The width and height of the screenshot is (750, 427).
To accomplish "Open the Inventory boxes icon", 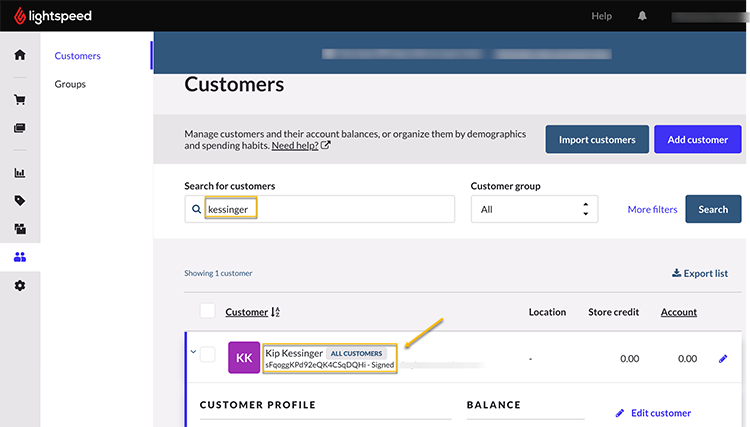I will pos(19,229).
